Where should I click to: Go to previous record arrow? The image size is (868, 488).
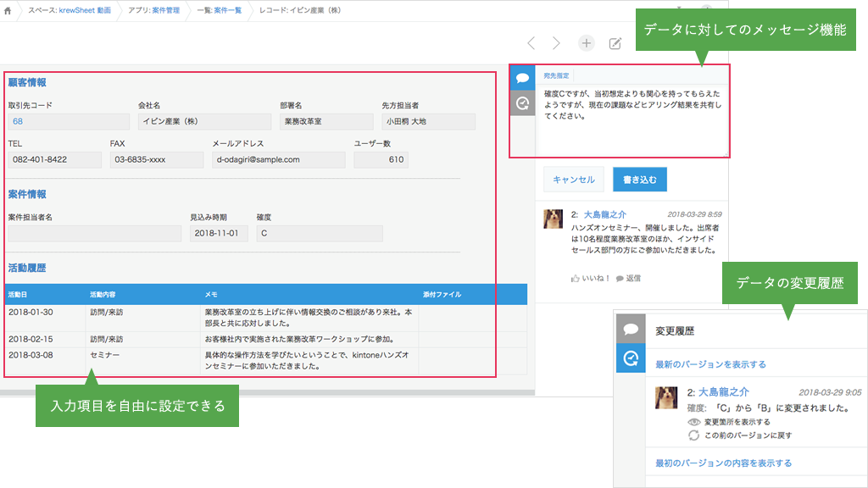click(x=531, y=43)
